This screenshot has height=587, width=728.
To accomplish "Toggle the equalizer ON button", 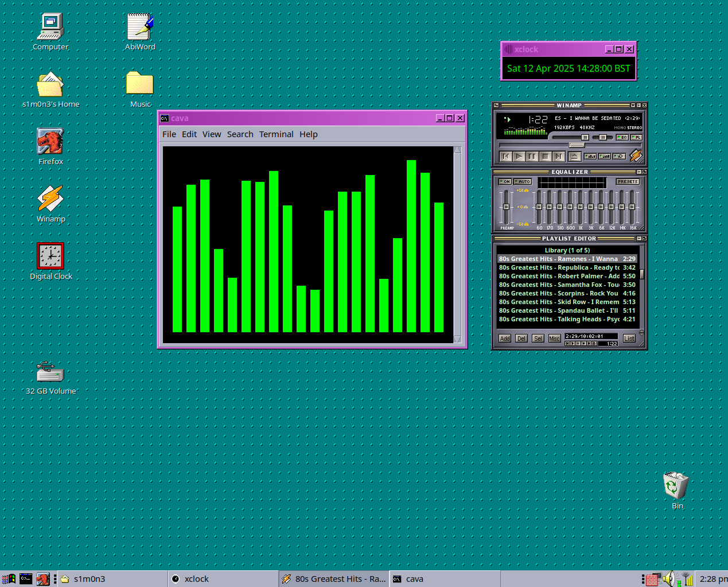I will point(505,181).
